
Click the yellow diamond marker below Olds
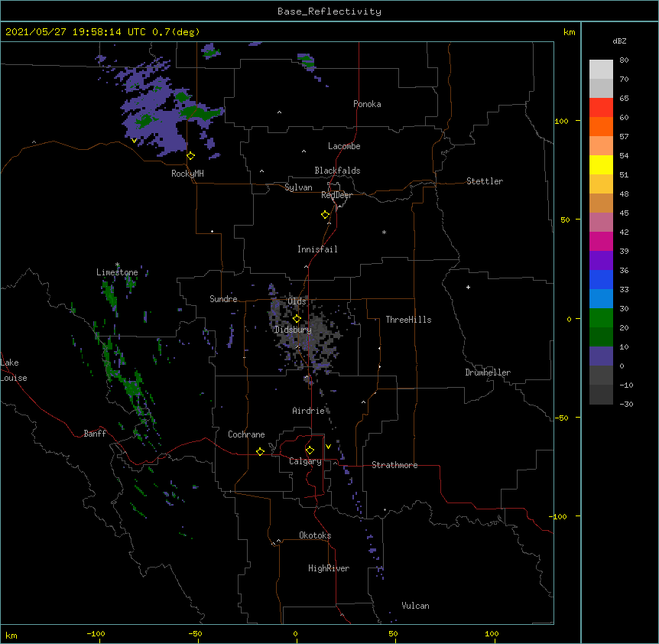point(297,319)
